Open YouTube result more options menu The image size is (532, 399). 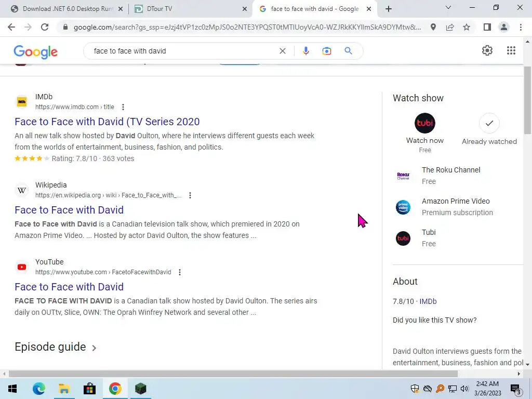[x=179, y=272]
